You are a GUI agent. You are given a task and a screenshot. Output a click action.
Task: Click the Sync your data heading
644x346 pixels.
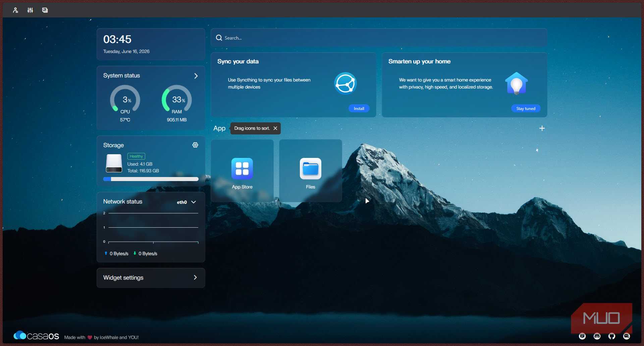[x=238, y=61]
